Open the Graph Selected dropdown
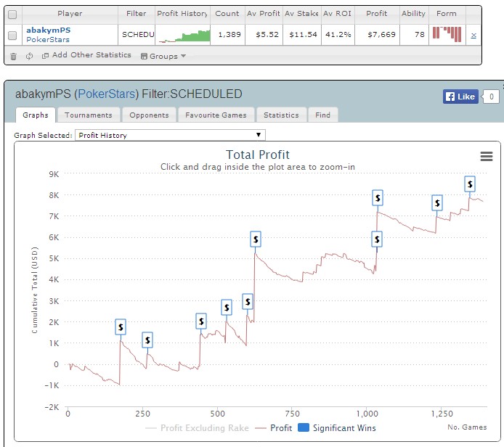This screenshot has height=447, width=504. tap(170, 135)
